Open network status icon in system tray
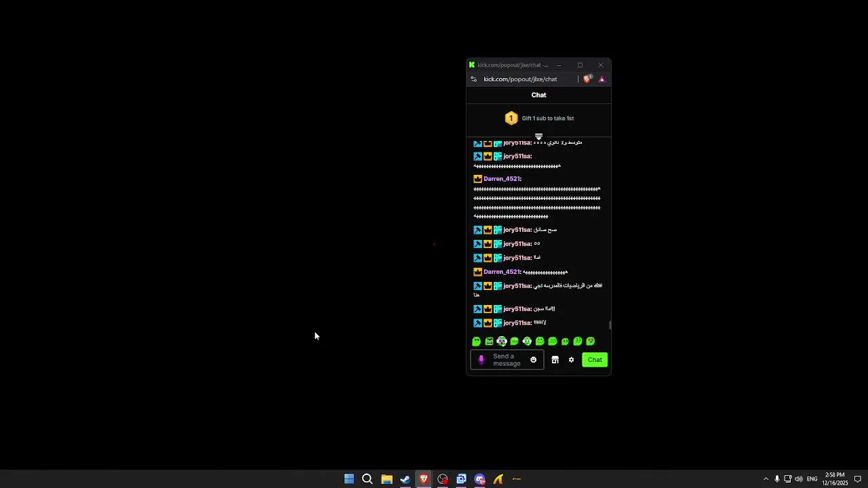868x488 pixels. (788, 479)
